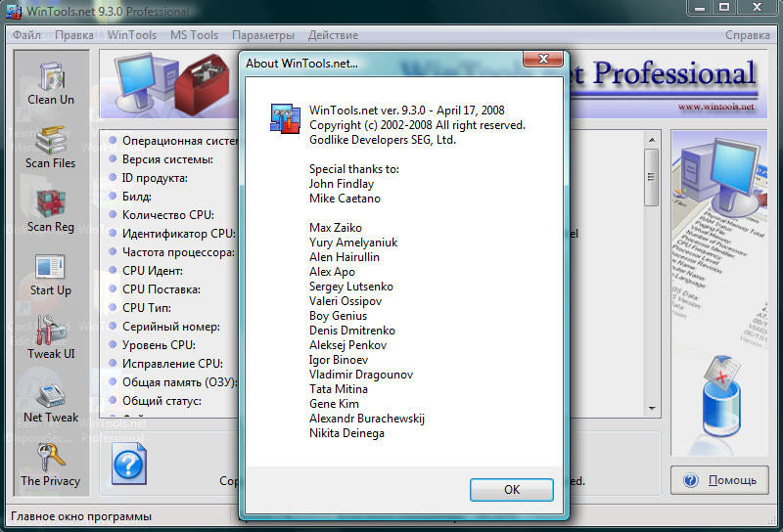Viewport: 783px width, 532px height.
Task: Select the Tweak UI tool
Action: [51, 330]
